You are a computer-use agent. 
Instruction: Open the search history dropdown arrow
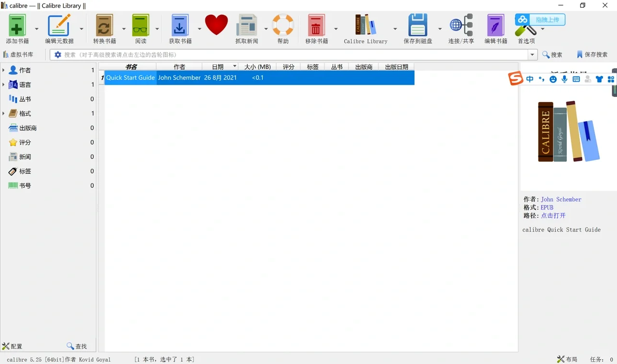[x=533, y=54]
